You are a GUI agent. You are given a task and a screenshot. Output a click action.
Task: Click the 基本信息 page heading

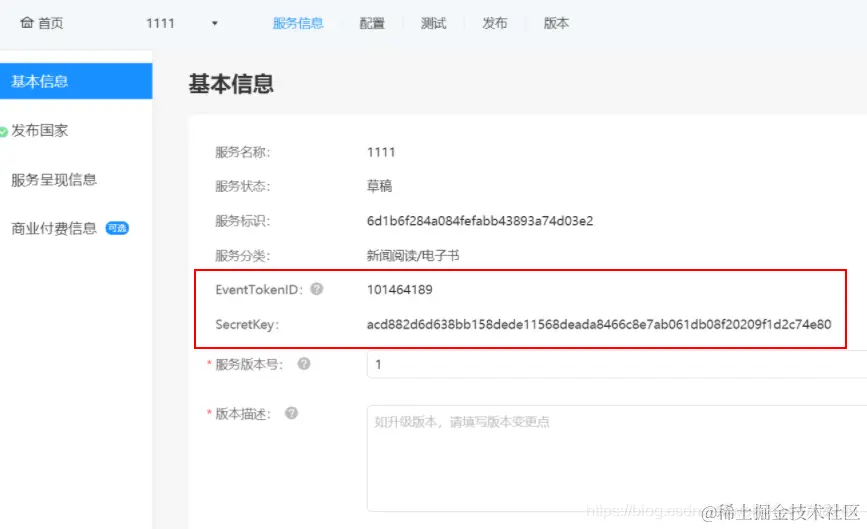(x=231, y=84)
